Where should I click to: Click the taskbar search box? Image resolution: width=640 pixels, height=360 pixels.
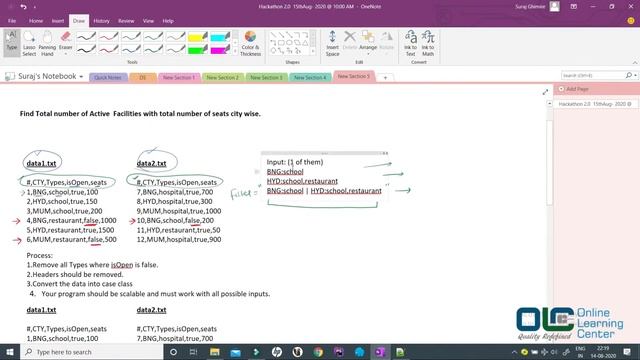click(x=91, y=352)
